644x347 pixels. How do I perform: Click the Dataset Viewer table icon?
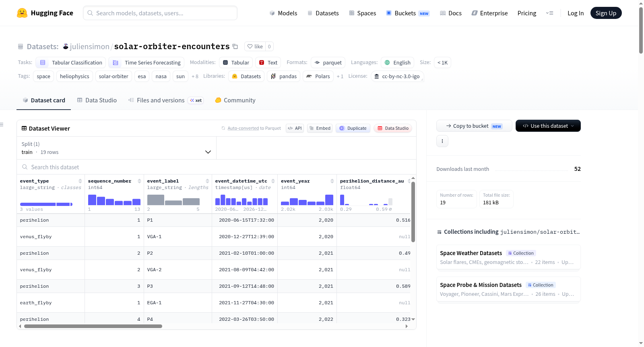click(x=24, y=128)
